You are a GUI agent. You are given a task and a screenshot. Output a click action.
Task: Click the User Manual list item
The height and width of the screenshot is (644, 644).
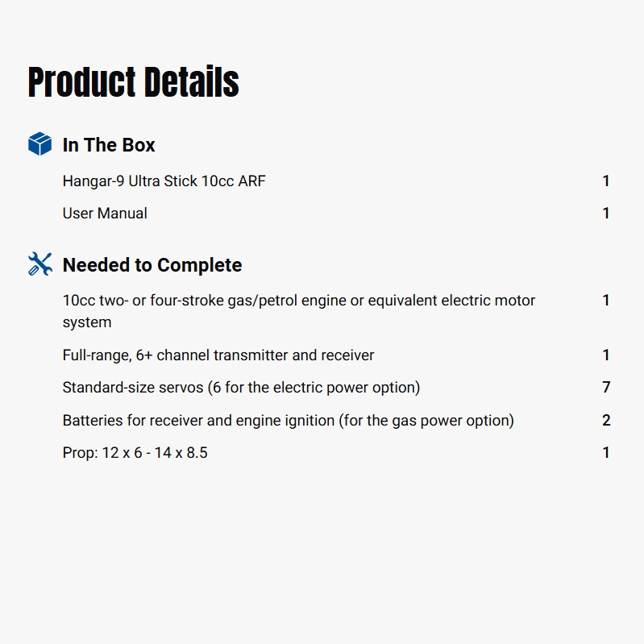coord(105,214)
